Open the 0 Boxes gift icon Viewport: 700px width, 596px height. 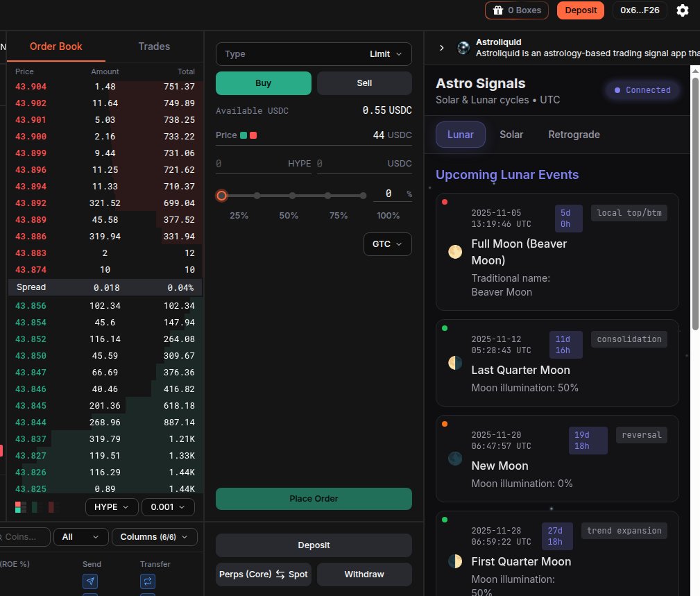click(497, 10)
